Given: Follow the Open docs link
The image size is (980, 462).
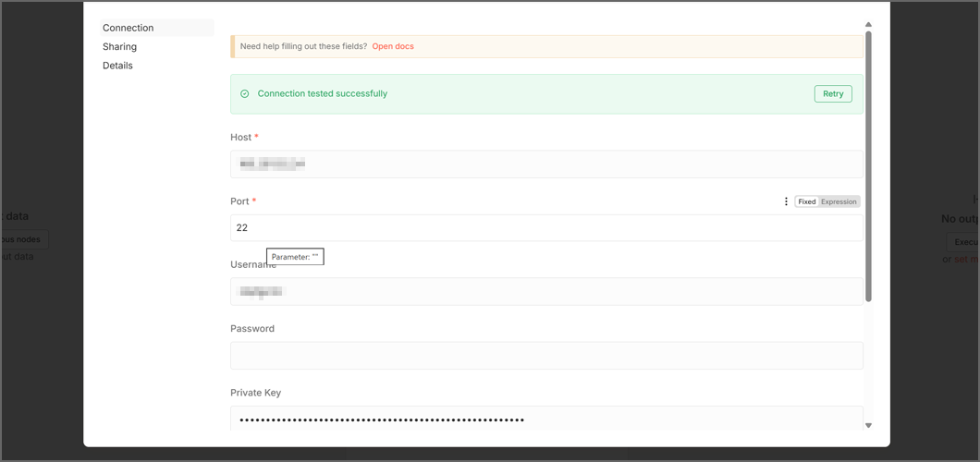Looking at the screenshot, I should coord(393,46).
